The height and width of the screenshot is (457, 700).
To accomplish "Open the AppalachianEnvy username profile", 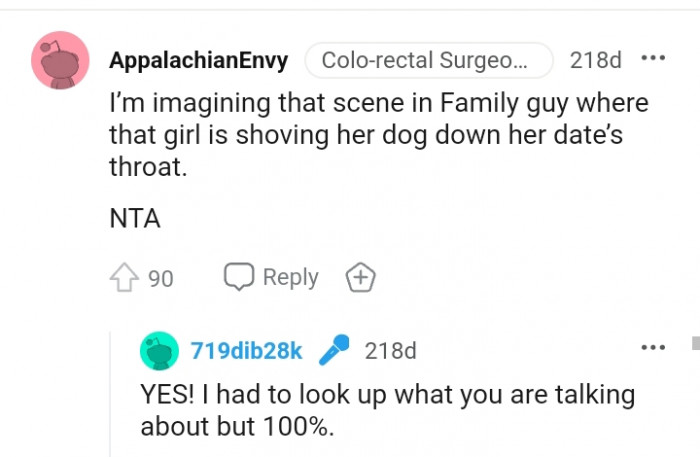I will [x=198, y=60].
